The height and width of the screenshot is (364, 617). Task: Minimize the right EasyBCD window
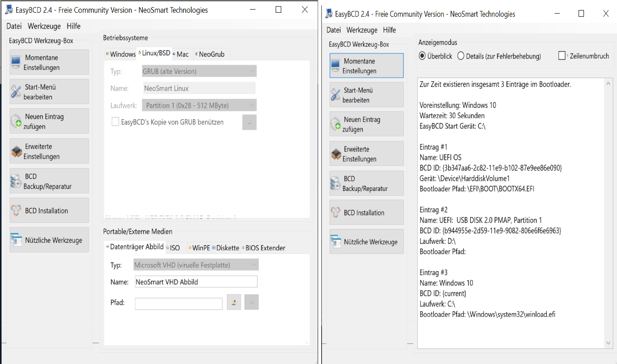[x=557, y=13]
